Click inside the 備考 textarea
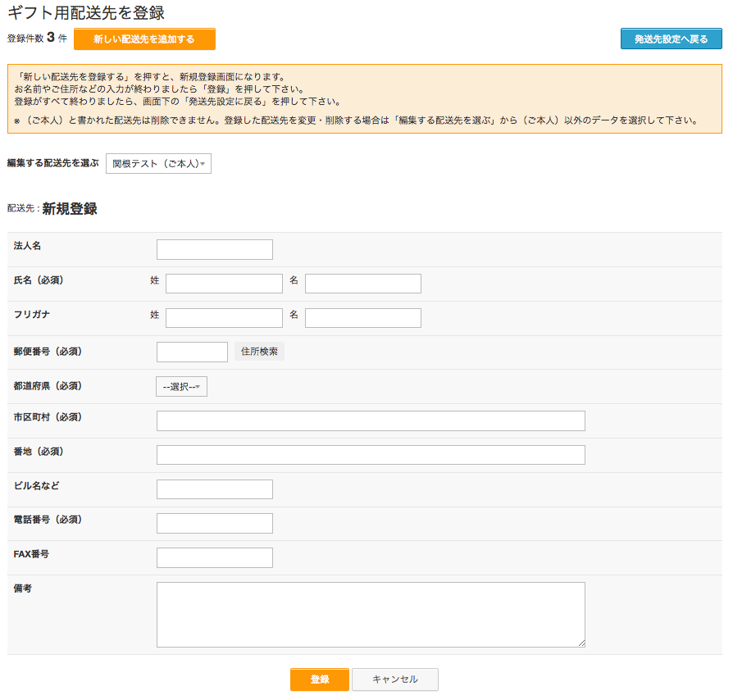Screen dimensions: 733x700 pyautogui.click(x=371, y=615)
